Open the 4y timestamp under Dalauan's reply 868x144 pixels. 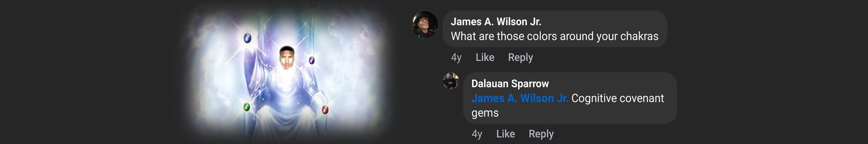tap(477, 134)
